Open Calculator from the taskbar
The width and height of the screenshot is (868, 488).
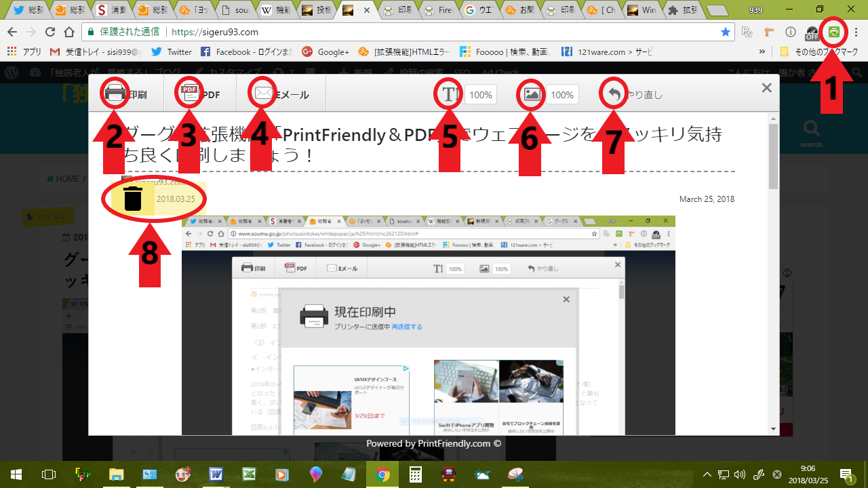pyautogui.click(x=416, y=474)
